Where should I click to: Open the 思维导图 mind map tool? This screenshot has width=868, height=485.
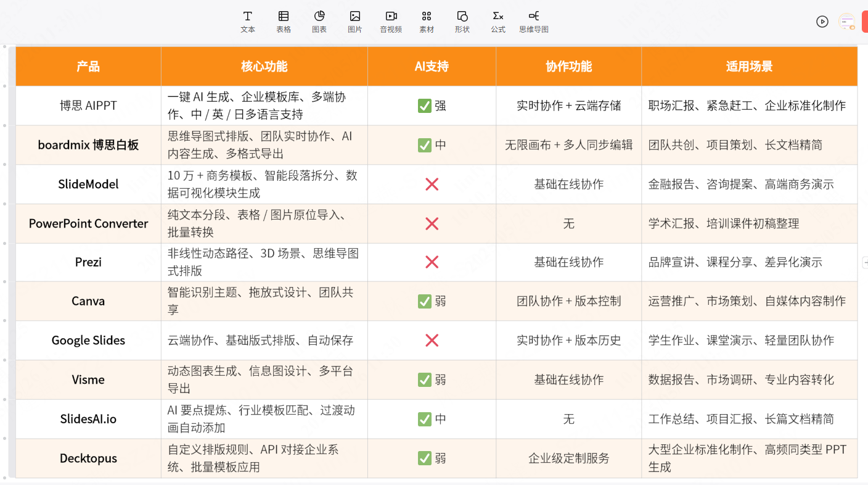(534, 22)
